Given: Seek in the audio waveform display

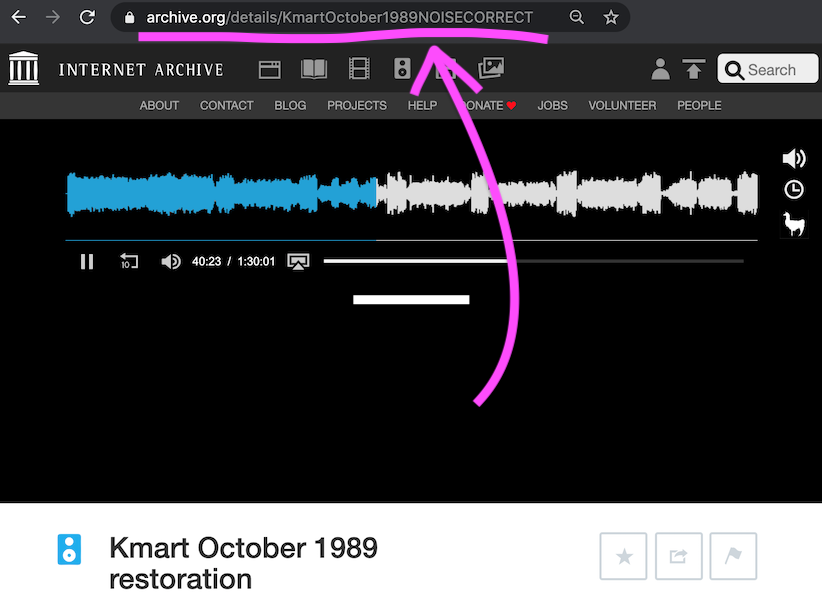Looking at the screenshot, I should pyautogui.click(x=412, y=193).
